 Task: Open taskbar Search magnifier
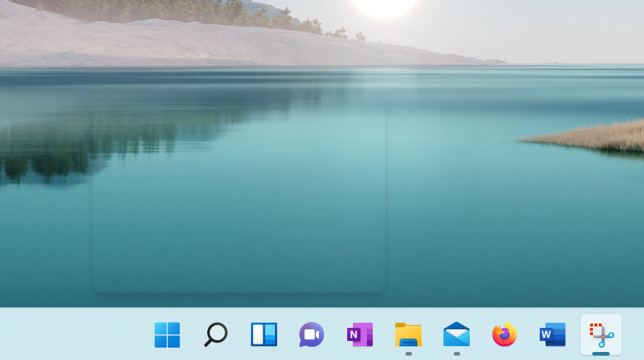(216, 334)
